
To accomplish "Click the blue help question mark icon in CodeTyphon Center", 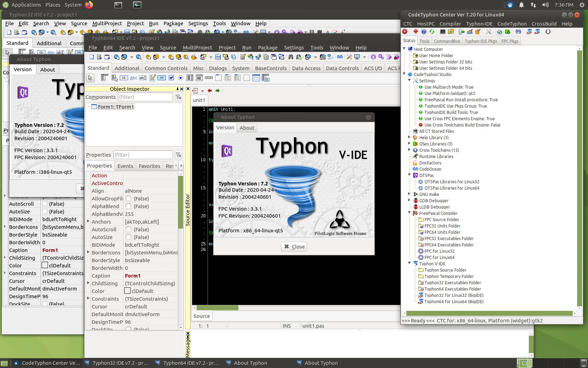I will pos(423,32).
